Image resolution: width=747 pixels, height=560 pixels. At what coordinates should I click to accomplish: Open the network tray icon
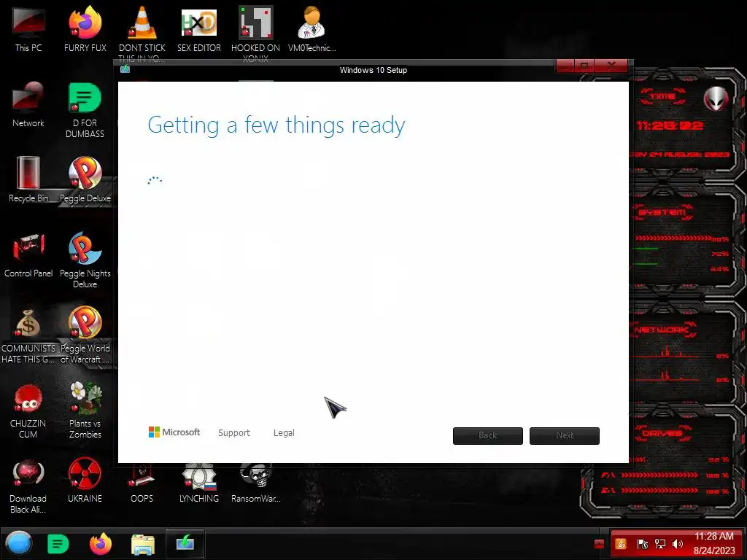[659, 544]
